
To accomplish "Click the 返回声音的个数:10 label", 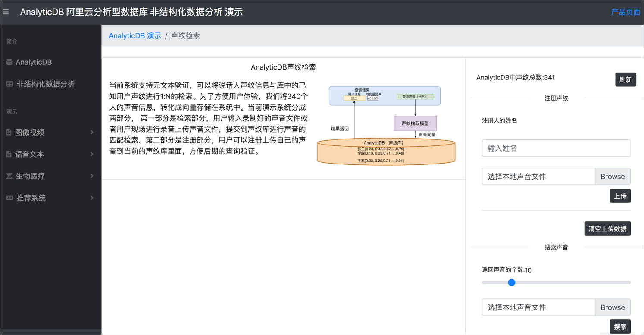I will pyautogui.click(x=507, y=270).
